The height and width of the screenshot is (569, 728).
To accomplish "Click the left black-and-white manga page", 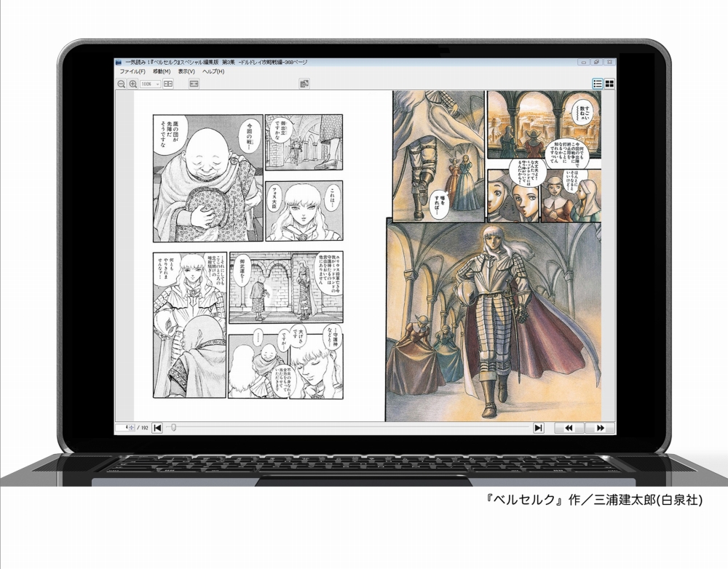I will pos(248,256).
